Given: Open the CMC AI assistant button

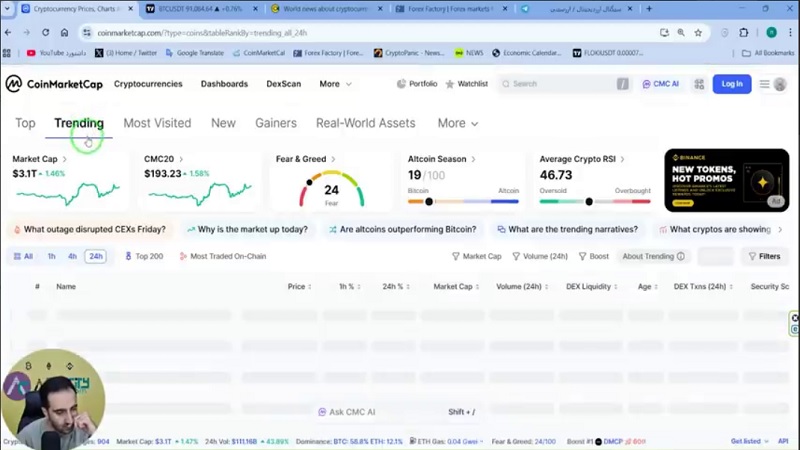Looking at the screenshot, I should click(661, 84).
